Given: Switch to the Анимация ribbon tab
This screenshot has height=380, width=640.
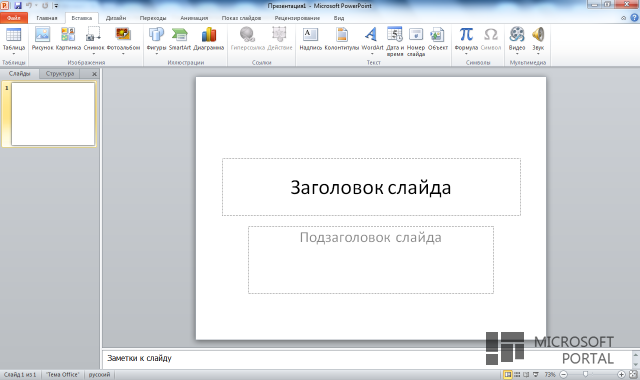Looking at the screenshot, I should 194,18.
